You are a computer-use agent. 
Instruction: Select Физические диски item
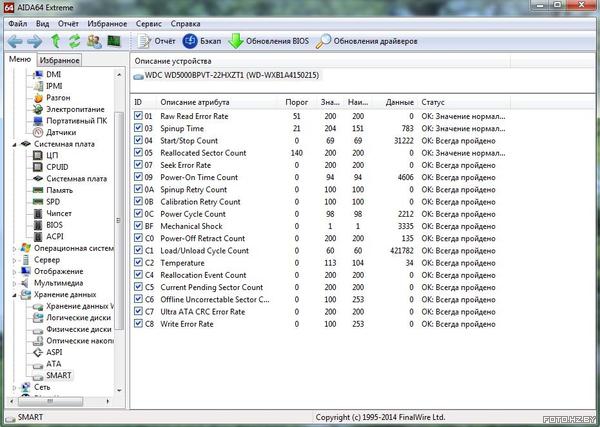[x=79, y=329]
